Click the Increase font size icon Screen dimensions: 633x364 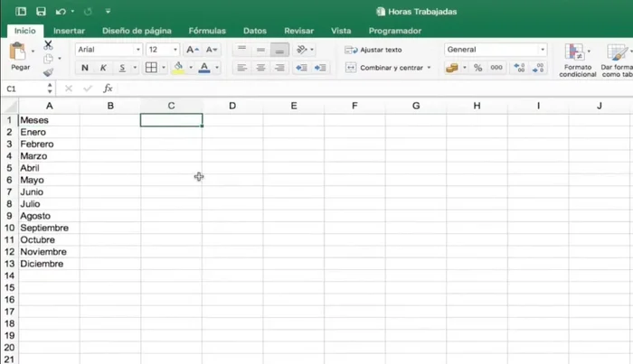pyautogui.click(x=192, y=50)
